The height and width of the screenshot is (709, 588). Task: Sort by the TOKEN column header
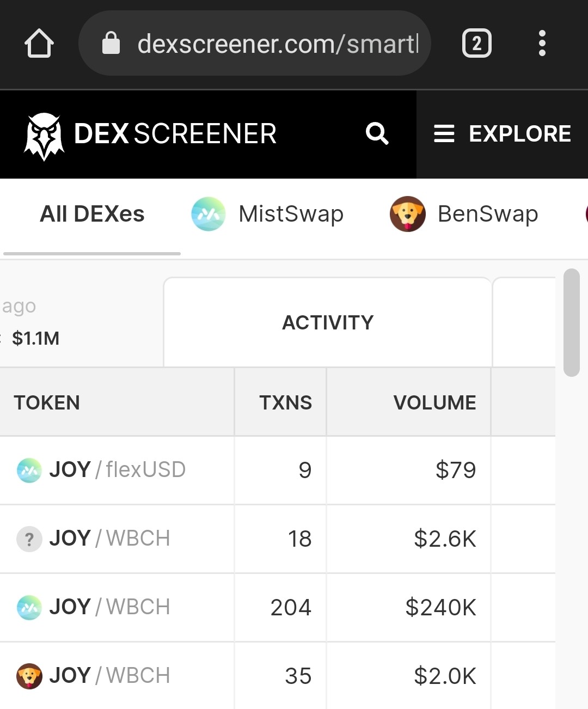[47, 402]
